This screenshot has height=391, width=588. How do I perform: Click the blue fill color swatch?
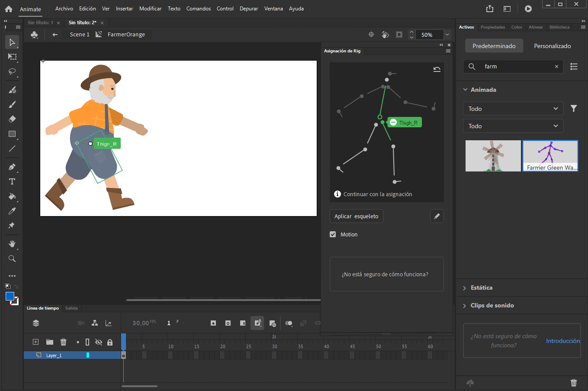[10, 297]
